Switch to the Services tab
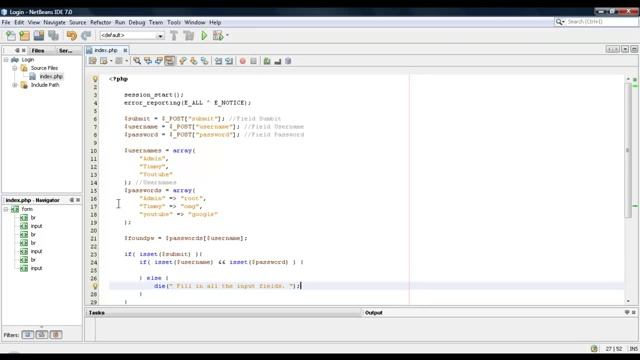The width and height of the screenshot is (640, 360). point(65,51)
